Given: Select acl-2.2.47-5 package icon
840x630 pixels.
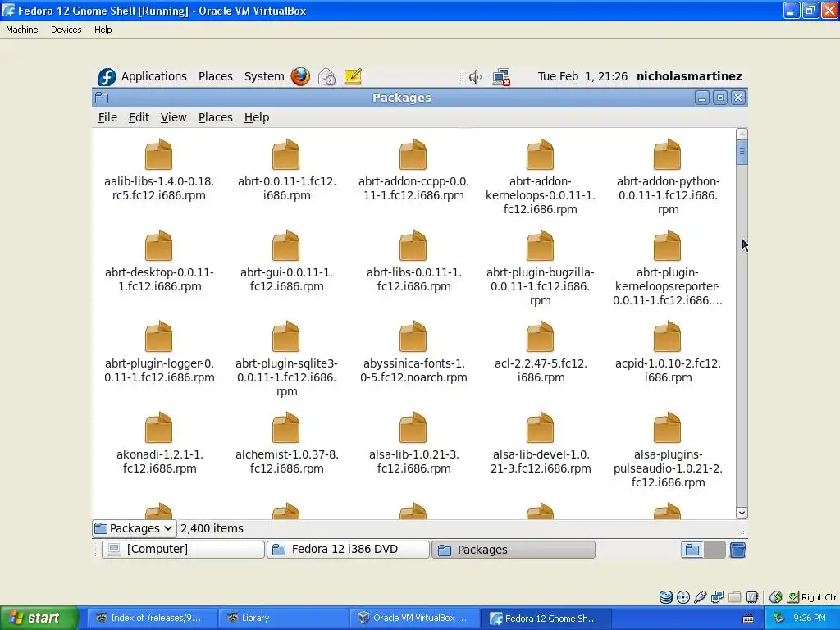Looking at the screenshot, I should pyautogui.click(x=540, y=336).
